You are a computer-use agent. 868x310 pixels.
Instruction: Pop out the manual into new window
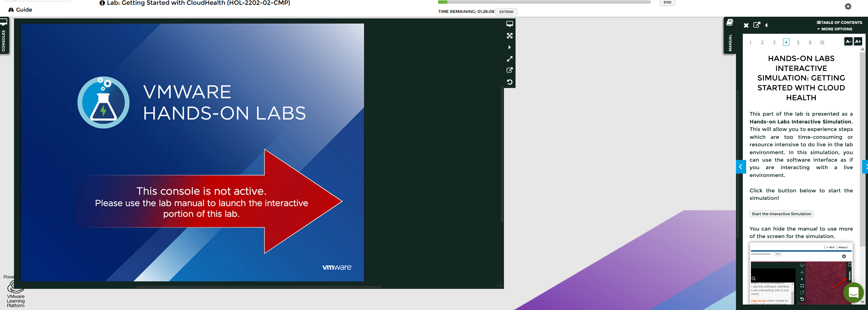point(757,25)
